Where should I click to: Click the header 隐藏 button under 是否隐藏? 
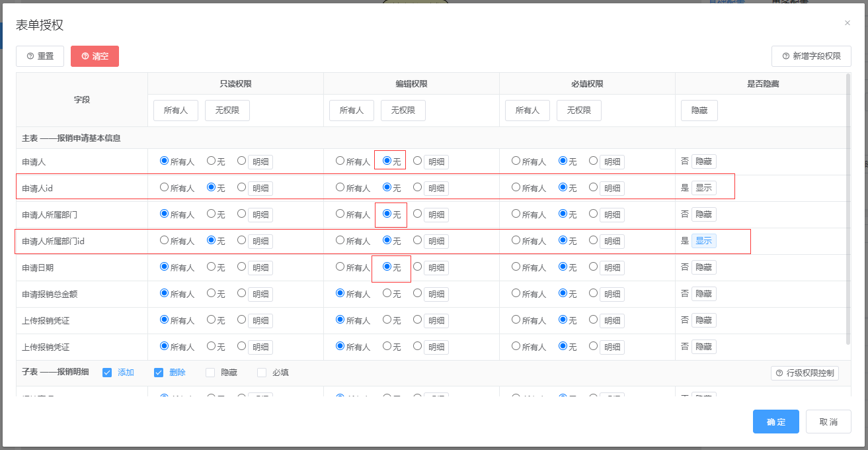point(699,111)
